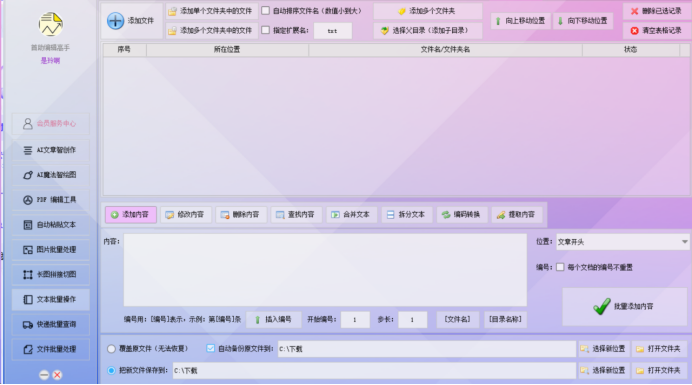Image resolution: width=692 pixels, height=385 pixels.
Task: Click the 所在位置 column header
Action: pos(227,49)
